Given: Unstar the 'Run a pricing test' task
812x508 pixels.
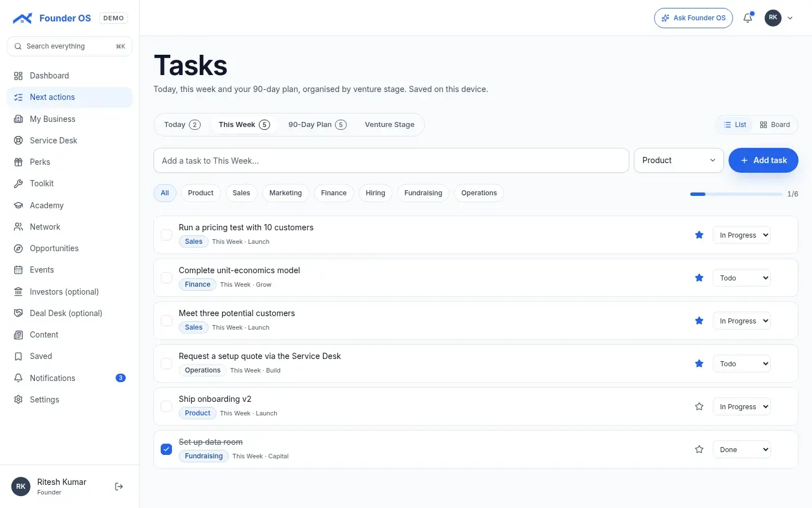Looking at the screenshot, I should click(x=699, y=235).
